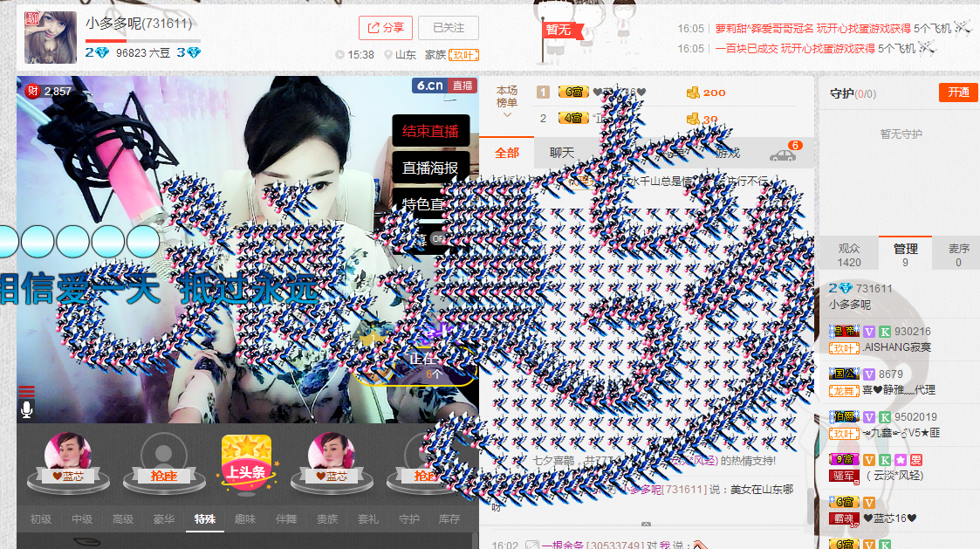This screenshot has height=549, width=980.
Task: Open the 直播海报 poster button
Action: [x=430, y=168]
